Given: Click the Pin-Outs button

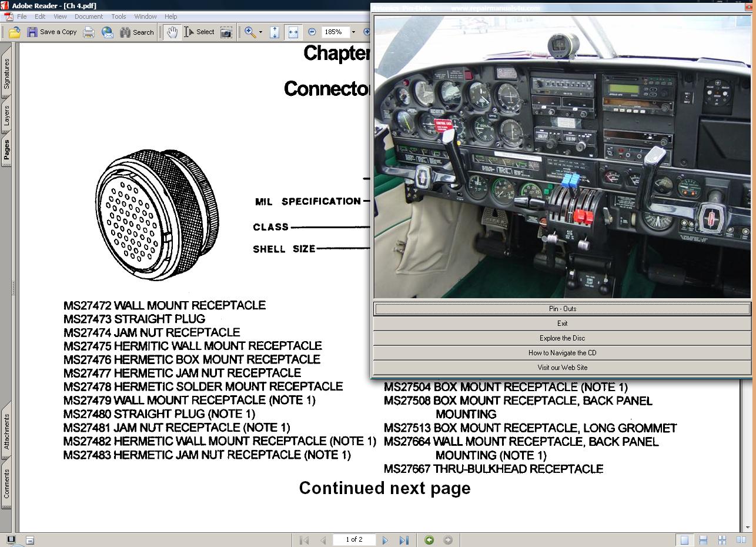Looking at the screenshot, I should (x=561, y=308).
